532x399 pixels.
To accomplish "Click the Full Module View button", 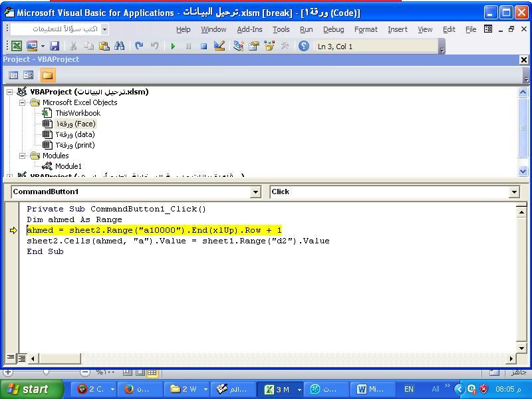I will pos(22,358).
